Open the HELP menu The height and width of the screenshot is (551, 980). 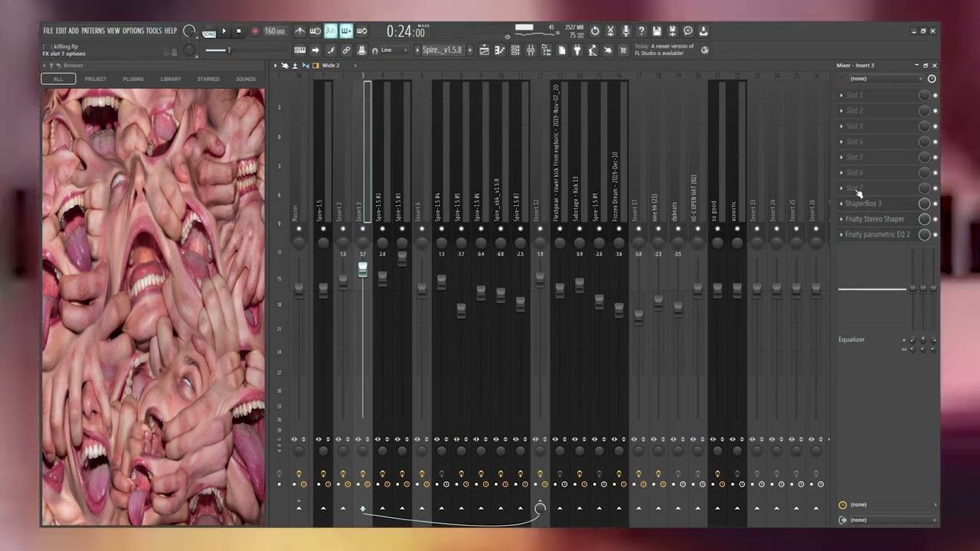tap(170, 31)
